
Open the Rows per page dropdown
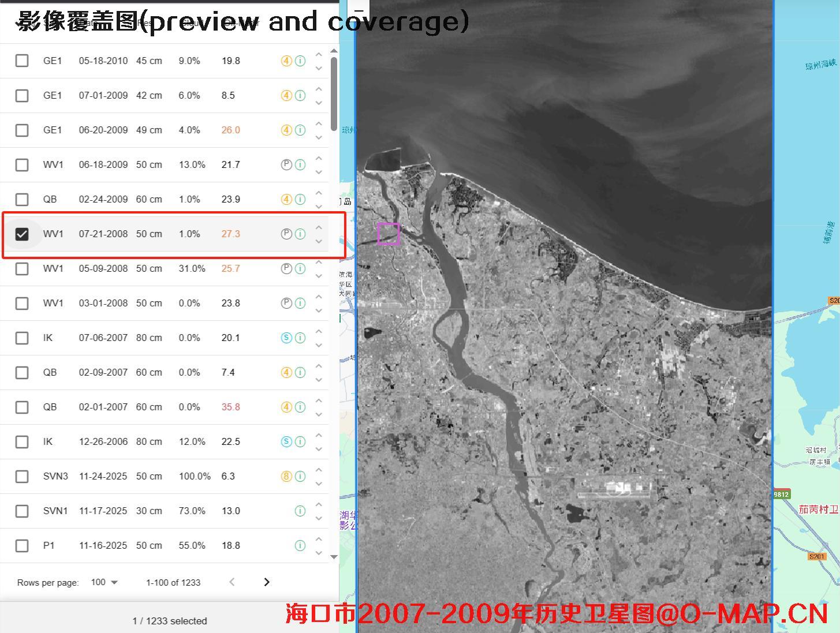(x=104, y=582)
